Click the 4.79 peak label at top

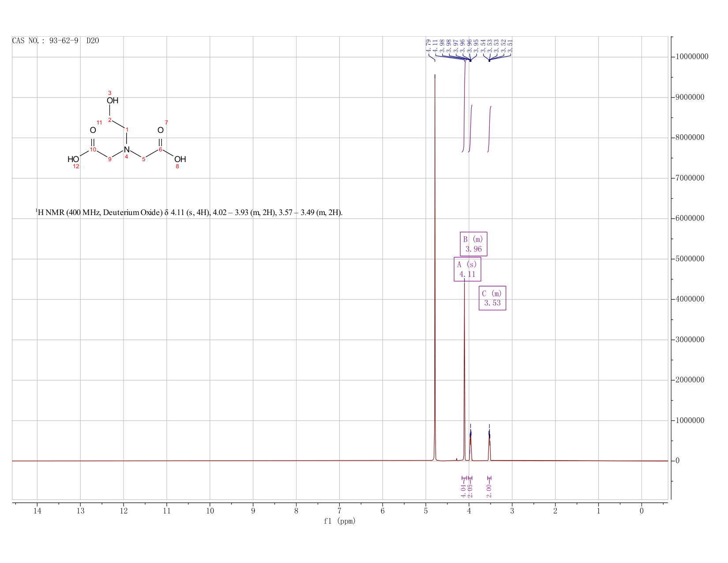point(428,46)
